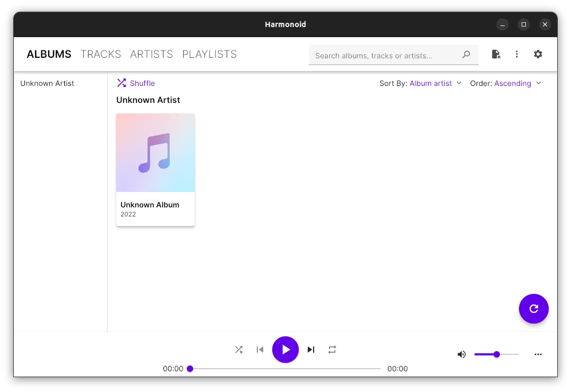The height and width of the screenshot is (392, 571).
Task: Toggle shuffle mode in the player bar
Action: click(x=239, y=350)
